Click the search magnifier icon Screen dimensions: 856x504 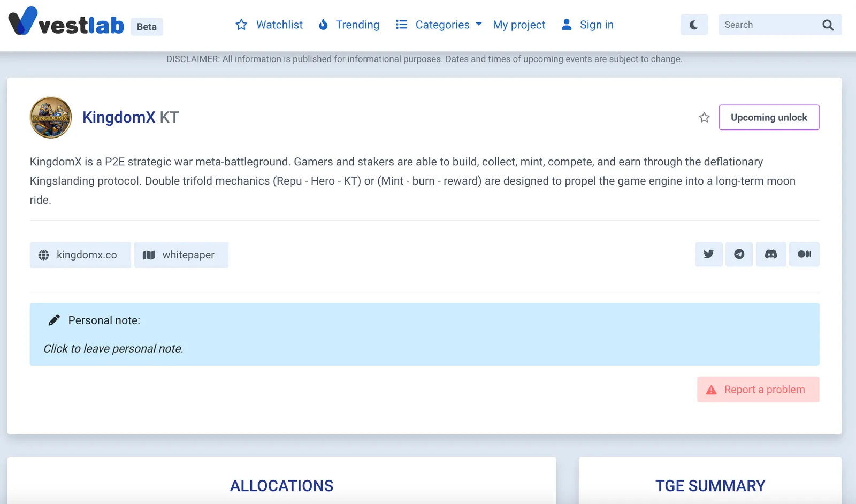(x=828, y=25)
